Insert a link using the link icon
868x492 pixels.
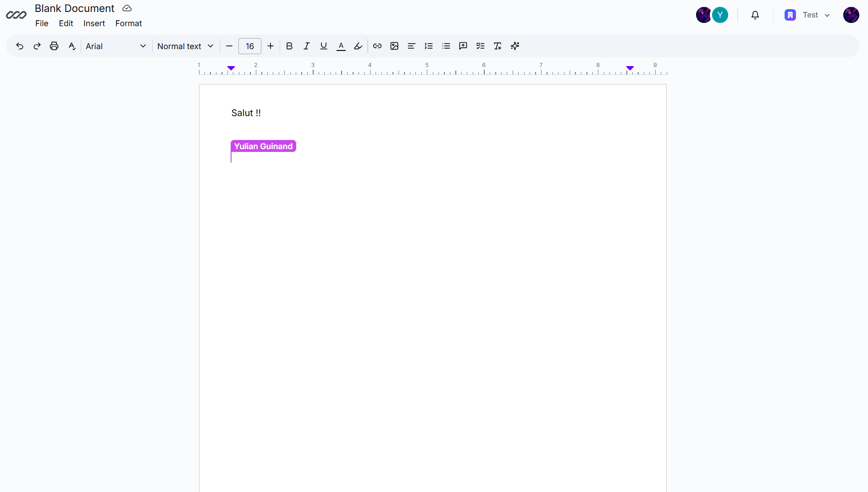[377, 46]
